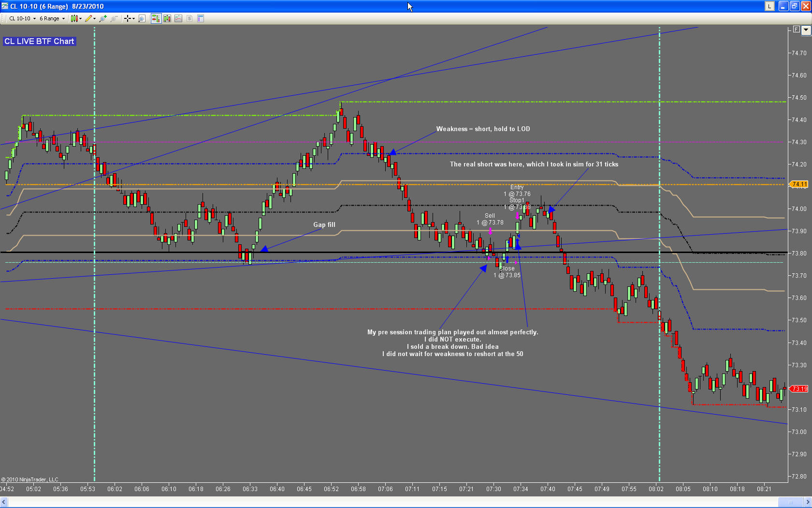Open the data series candlestick icon
This screenshot has width=812, height=508.
tap(167, 18)
